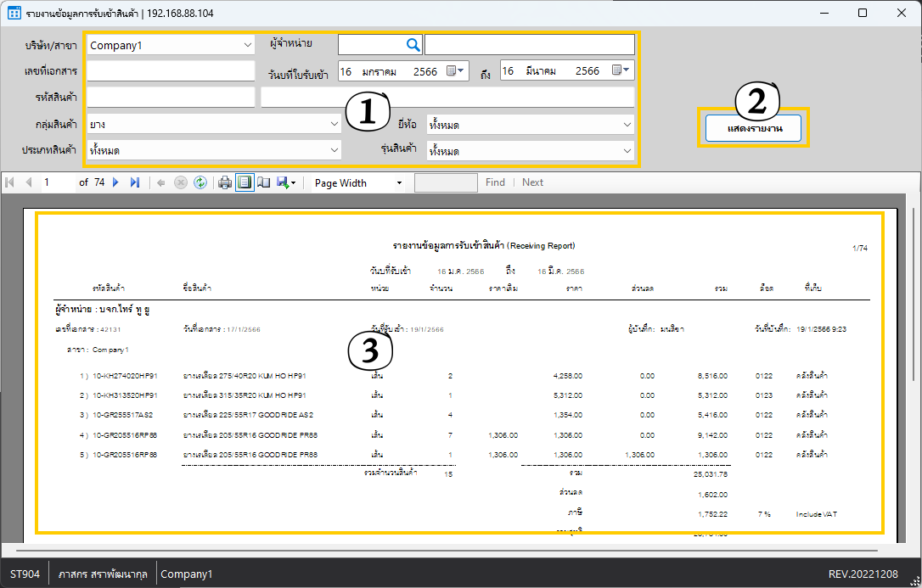The width and height of the screenshot is (922, 588).
Task: Open the รุ่นสินค้า model dropdown
Action: coord(627,151)
